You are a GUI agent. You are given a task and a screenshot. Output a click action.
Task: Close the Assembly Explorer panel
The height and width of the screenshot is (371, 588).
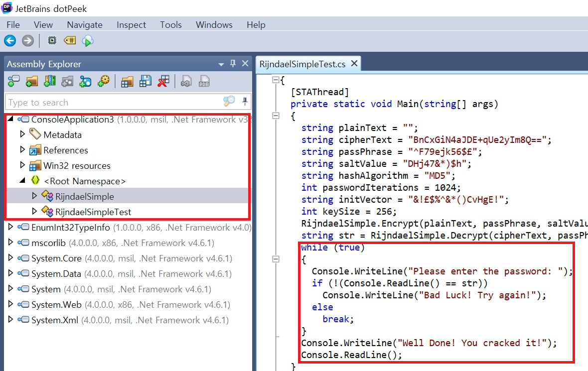tap(245, 63)
